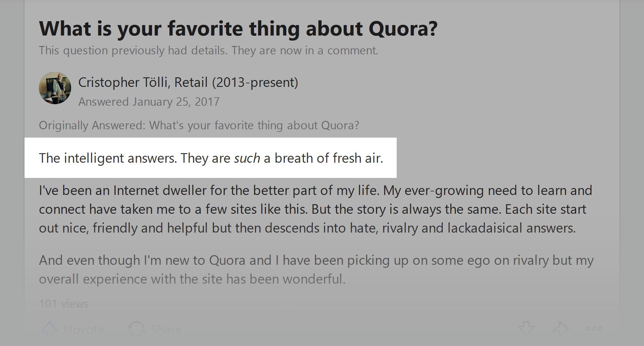Click the circular arrows Share icon

(136, 329)
